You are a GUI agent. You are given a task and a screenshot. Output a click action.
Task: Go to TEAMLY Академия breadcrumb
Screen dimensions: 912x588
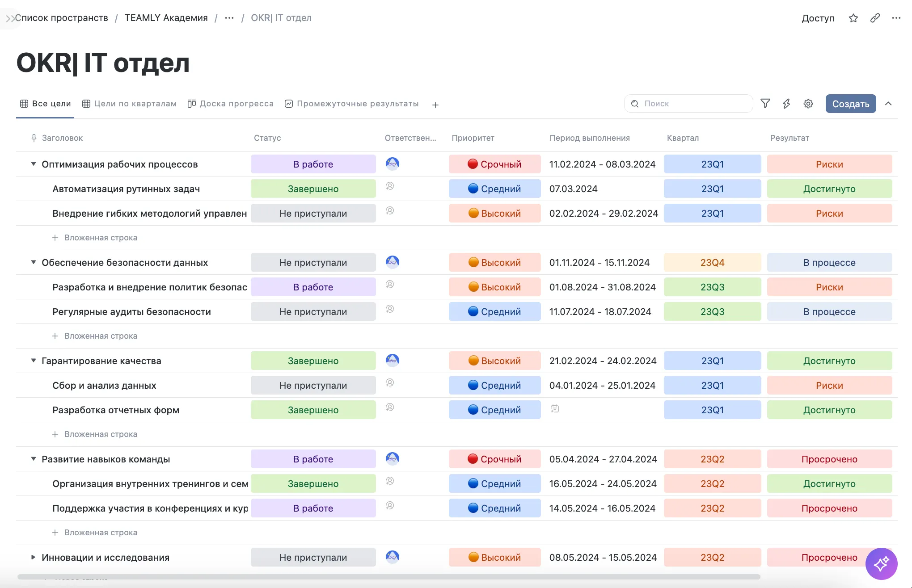[x=166, y=18]
